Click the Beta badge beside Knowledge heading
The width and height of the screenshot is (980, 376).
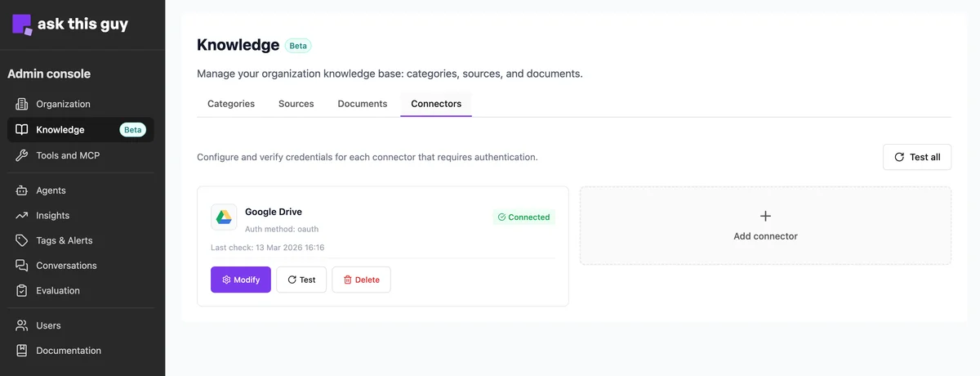pyautogui.click(x=298, y=46)
